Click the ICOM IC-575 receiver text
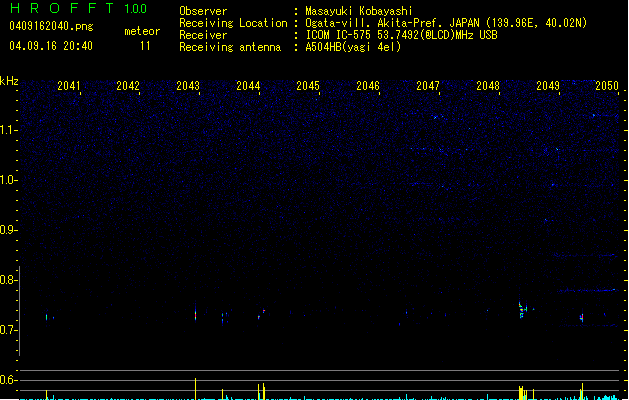The height and width of the screenshot is (400, 629). 401,35
